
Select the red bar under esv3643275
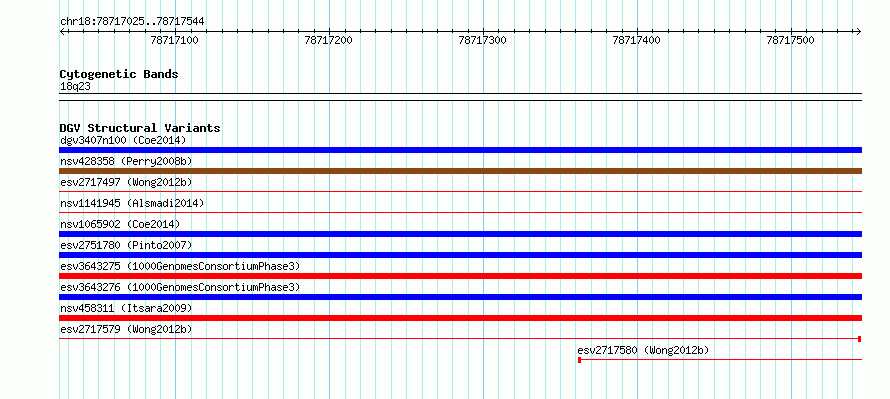[460, 276]
